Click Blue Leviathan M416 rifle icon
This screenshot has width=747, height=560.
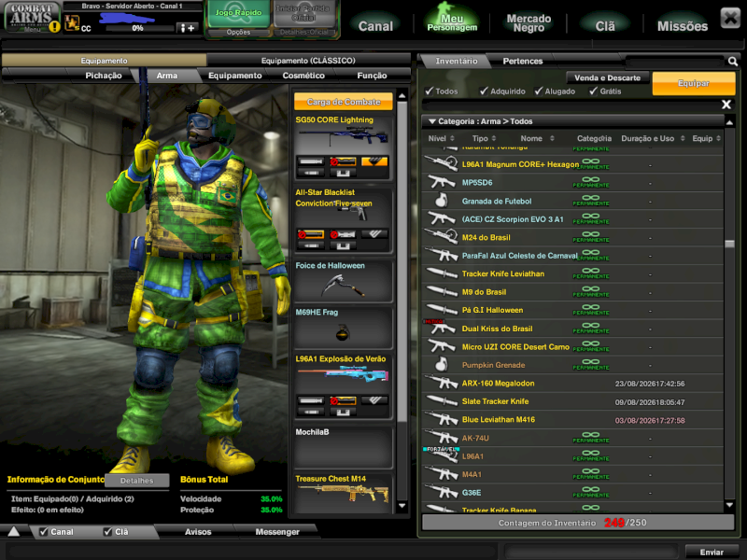[442, 419]
